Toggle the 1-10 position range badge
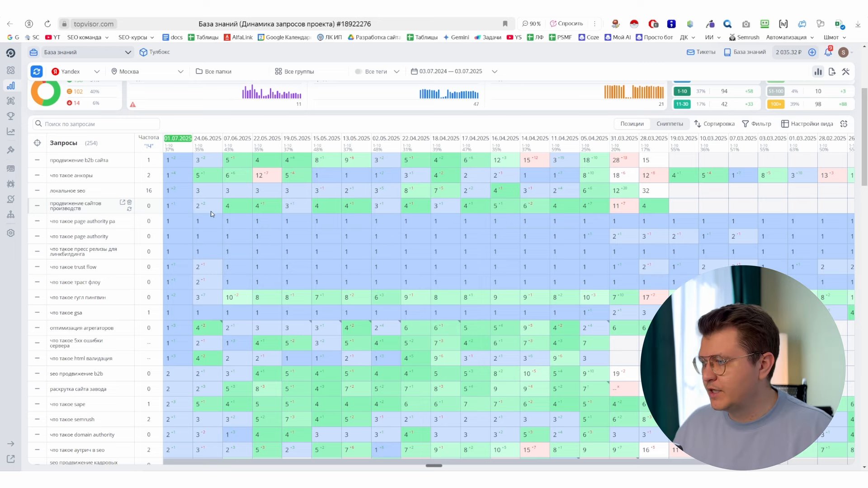 [682, 91]
